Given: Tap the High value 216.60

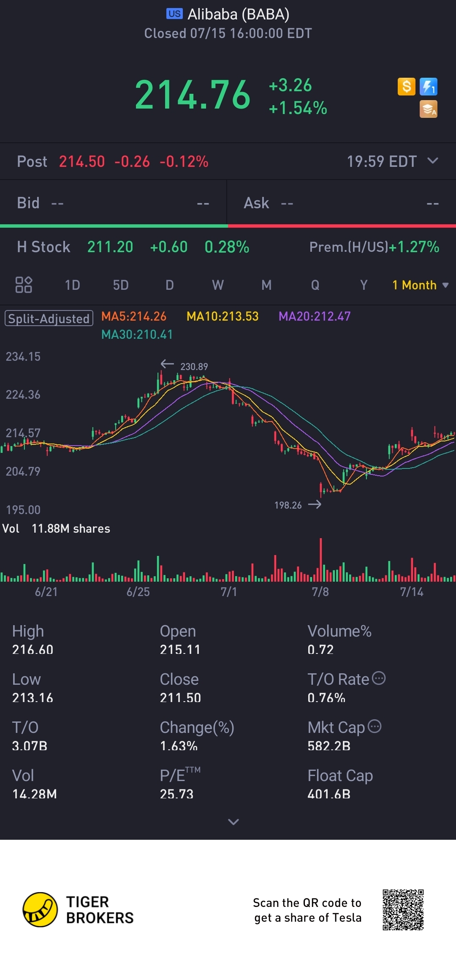Looking at the screenshot, I should click(x=33, y=649).
